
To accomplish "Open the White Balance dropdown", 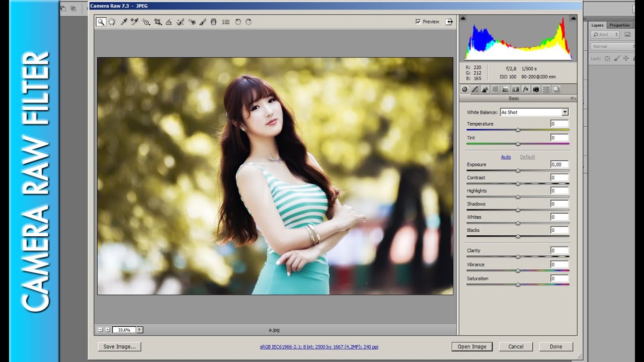I will (534, 112).
